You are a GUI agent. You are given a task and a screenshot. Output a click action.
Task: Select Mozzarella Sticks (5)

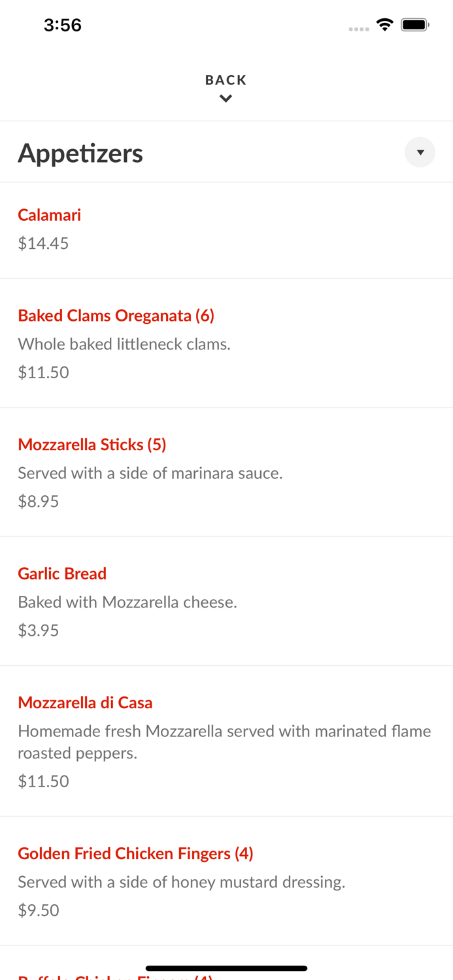[x=92, y=444]
